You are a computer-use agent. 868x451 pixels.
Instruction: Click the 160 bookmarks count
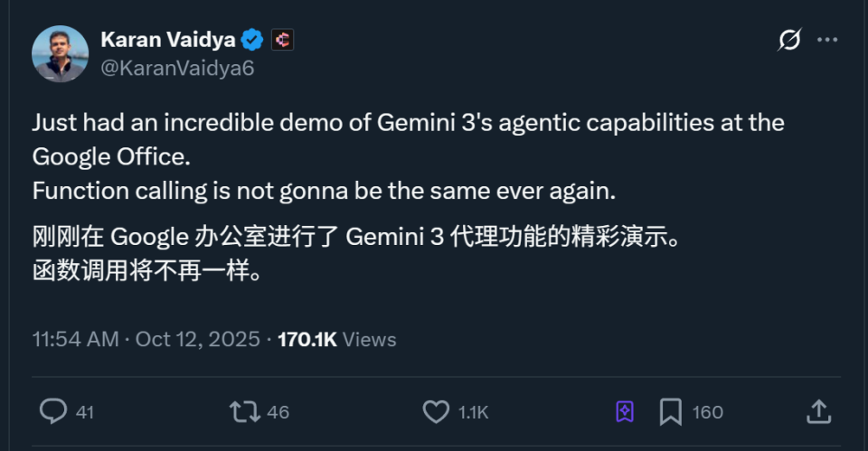707,412
